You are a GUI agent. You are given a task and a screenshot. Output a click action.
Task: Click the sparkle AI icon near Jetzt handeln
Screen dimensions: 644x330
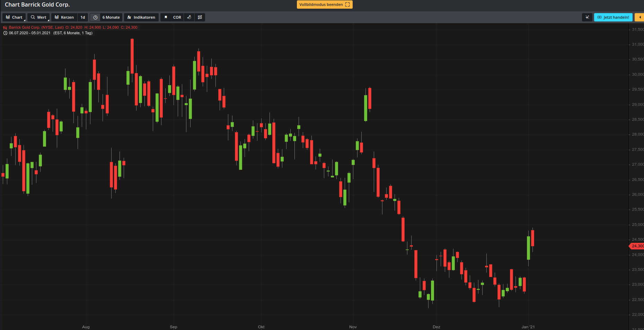coord(587,17)
